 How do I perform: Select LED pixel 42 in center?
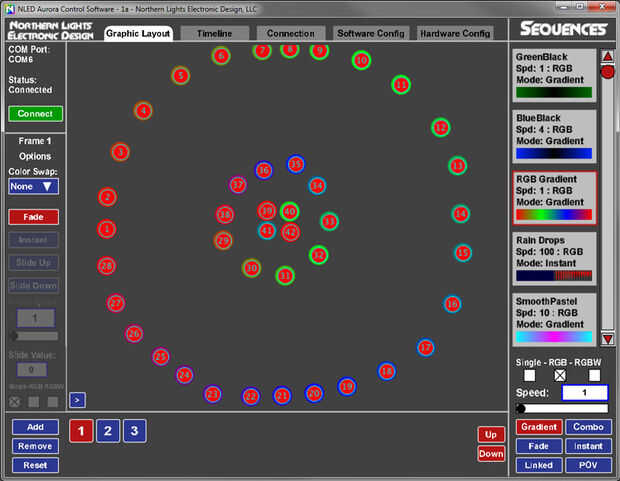291,232
